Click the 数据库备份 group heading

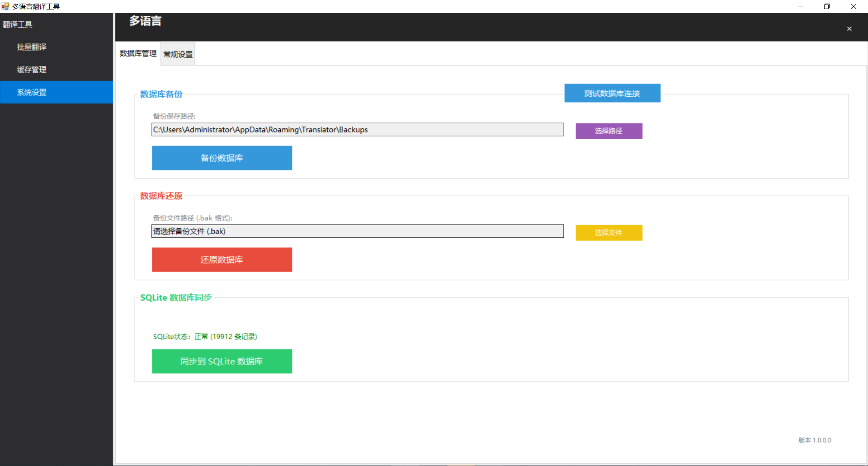161,94
